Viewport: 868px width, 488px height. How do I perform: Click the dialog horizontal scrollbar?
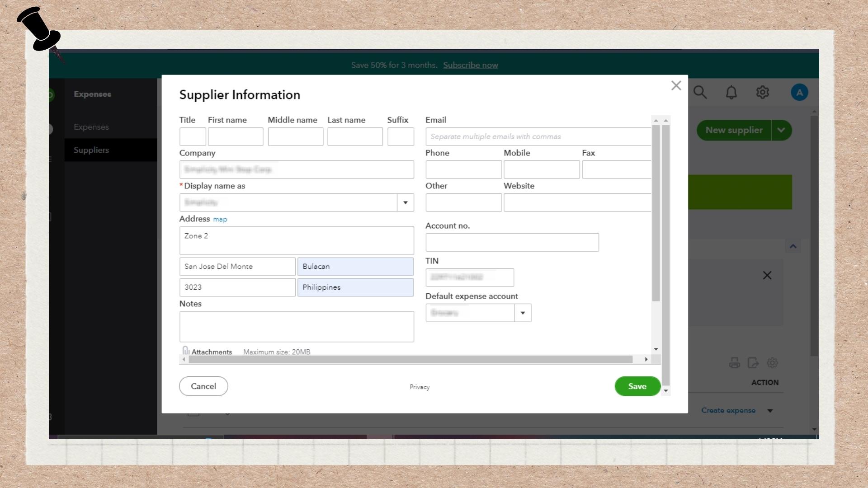coord(410,360)
